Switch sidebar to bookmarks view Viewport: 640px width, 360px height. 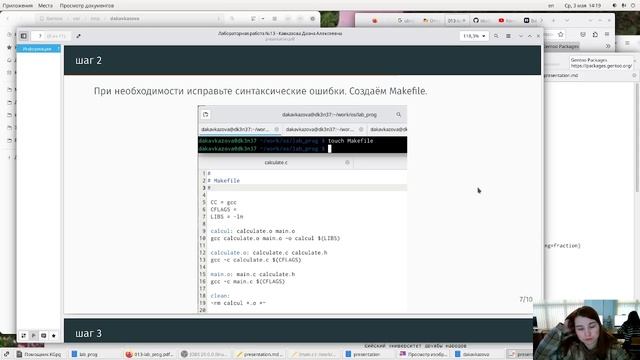[x=53, y=336]
